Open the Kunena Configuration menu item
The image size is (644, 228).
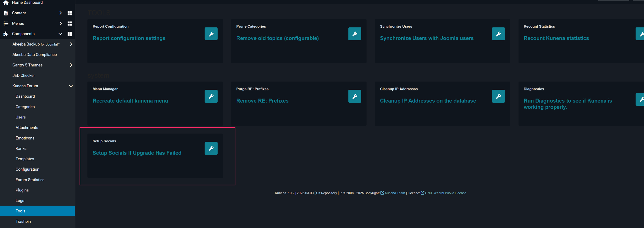point(27,169)
